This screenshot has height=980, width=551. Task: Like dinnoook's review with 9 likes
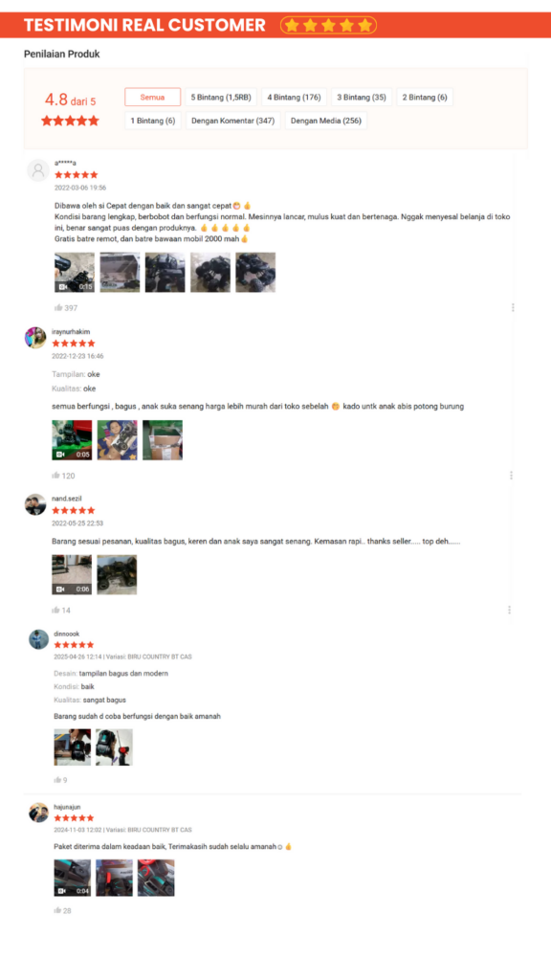[57, 780]
